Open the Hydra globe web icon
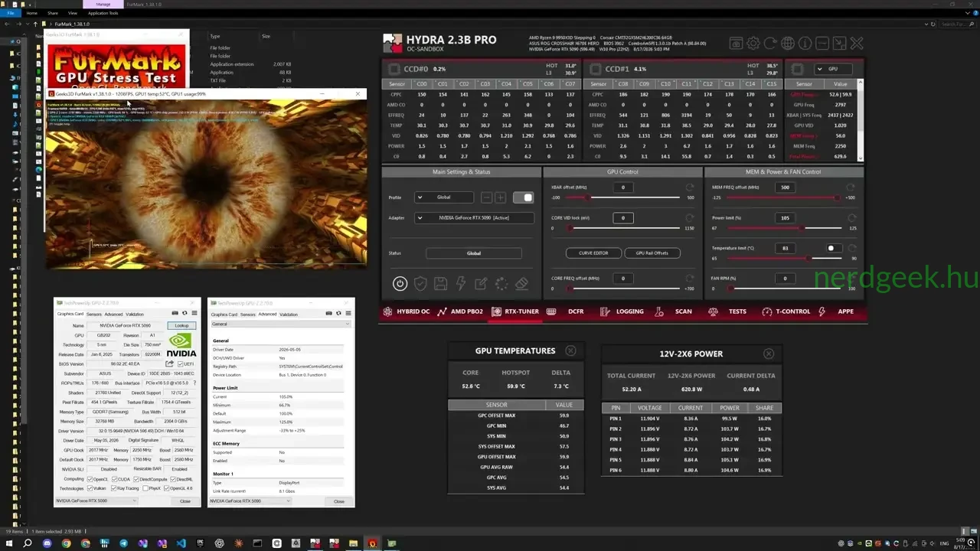Image resolution: width=980 pixels, height=551 pixels. (788, 44)
